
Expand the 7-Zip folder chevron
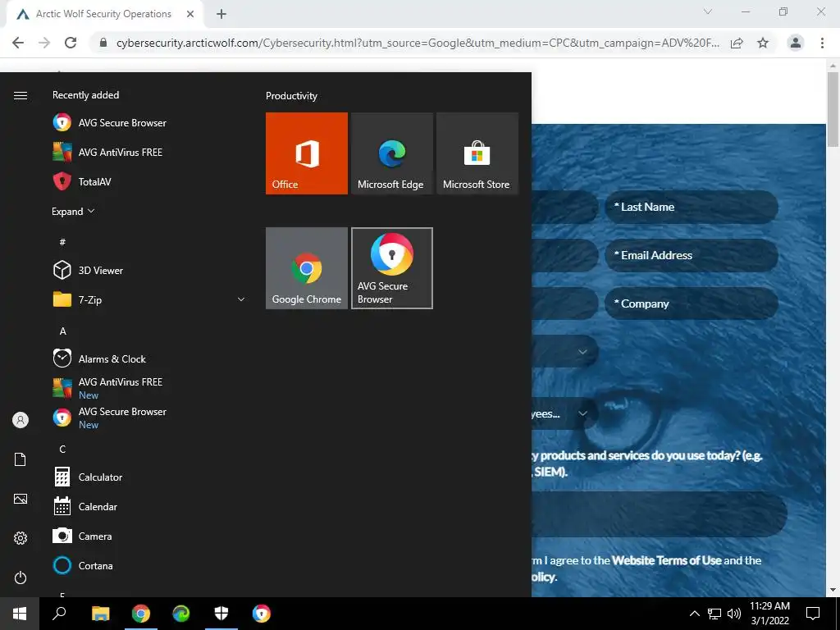(x=241, y=299)
